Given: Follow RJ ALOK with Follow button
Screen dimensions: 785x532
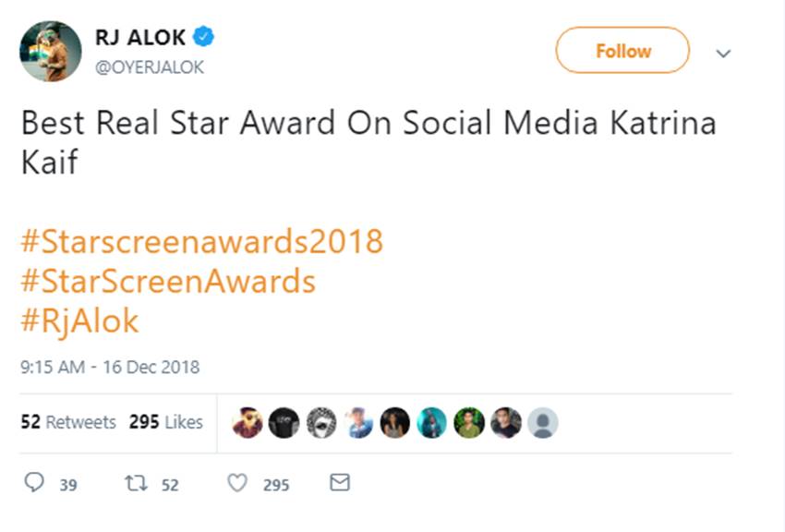Looking at the screenshot, I should tap(622, 51).
